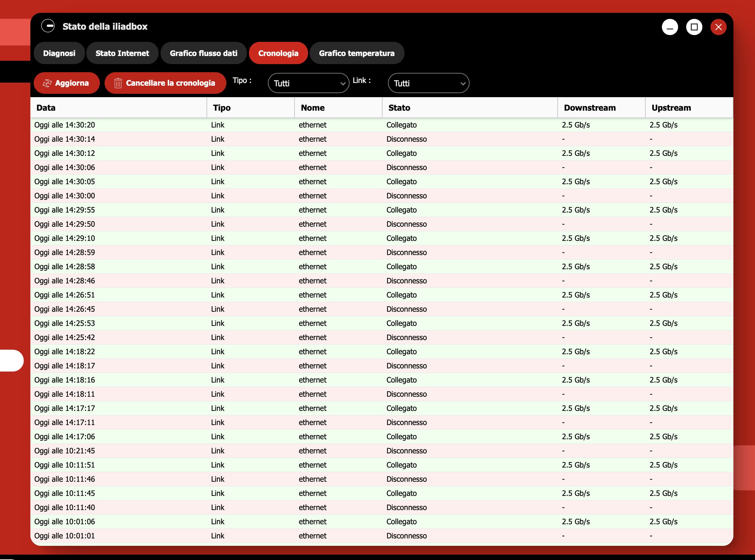Close the Stato della iliadbox window
This screenshot has height=560, width=755.
click(x=718, y=27)
